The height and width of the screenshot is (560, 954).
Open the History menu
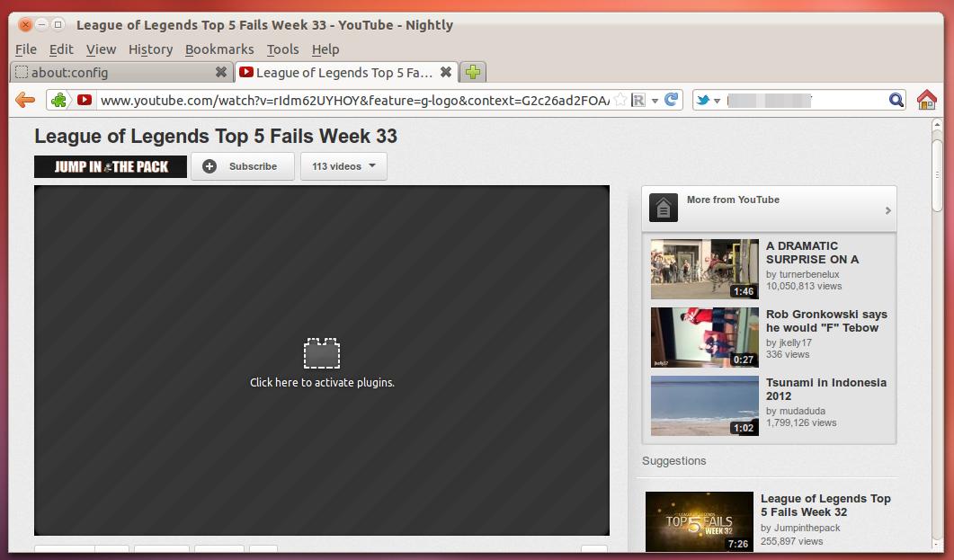coord(150,49)
